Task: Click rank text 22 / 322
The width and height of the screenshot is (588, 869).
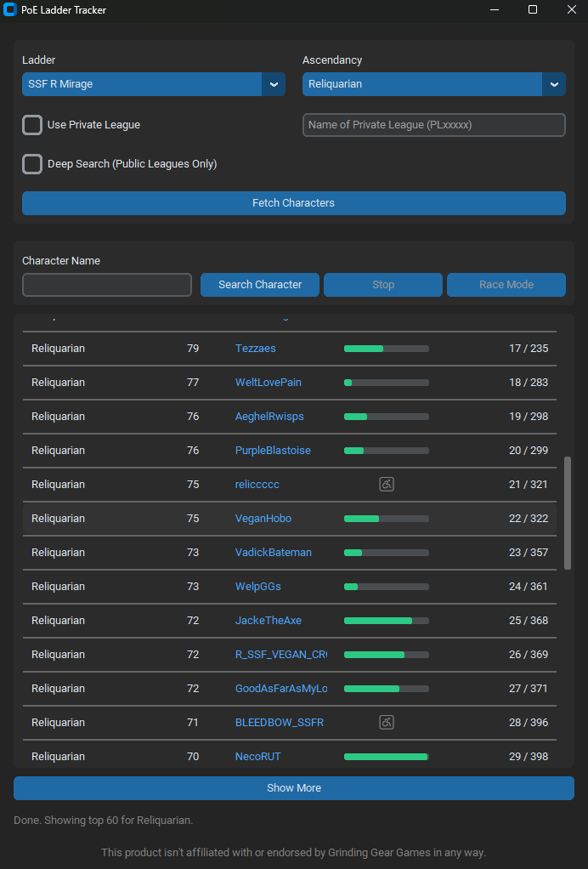Action: (x=529, y=518)
